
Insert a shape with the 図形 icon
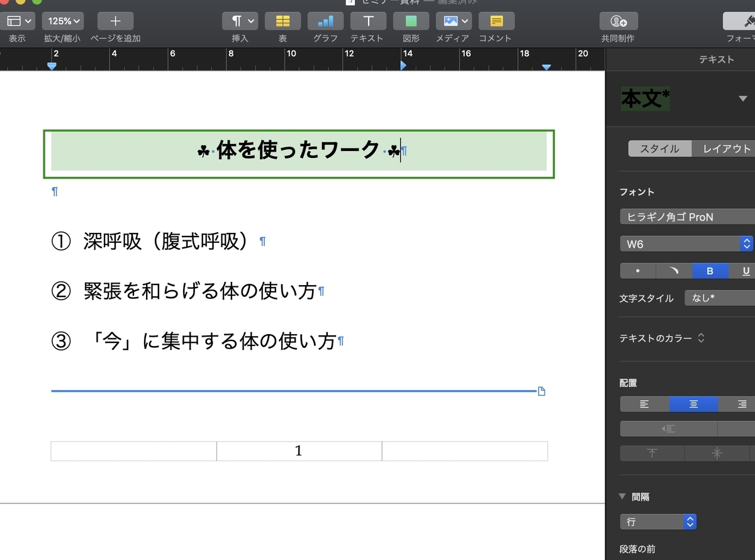tap(411, 21)
